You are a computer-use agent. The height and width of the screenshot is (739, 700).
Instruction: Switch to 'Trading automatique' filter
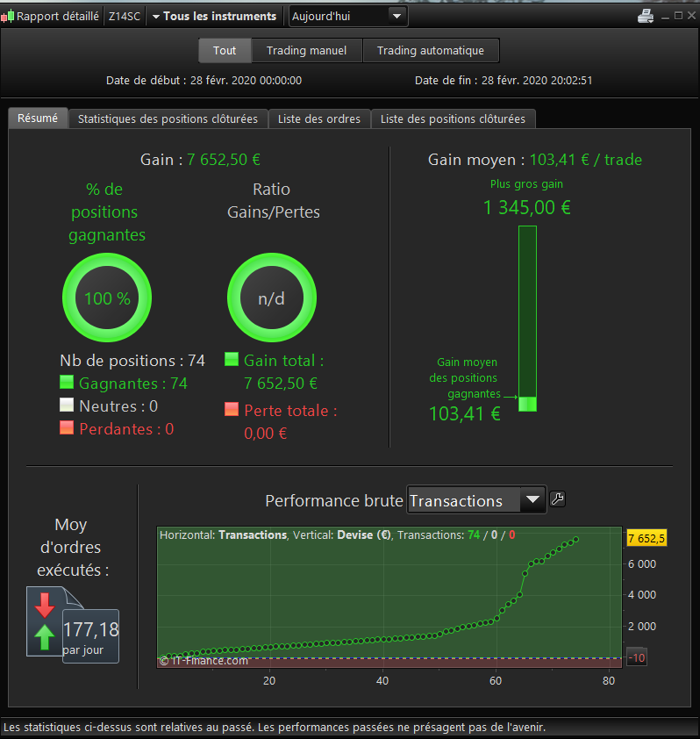pyautogui.click(x=431, y=50)
